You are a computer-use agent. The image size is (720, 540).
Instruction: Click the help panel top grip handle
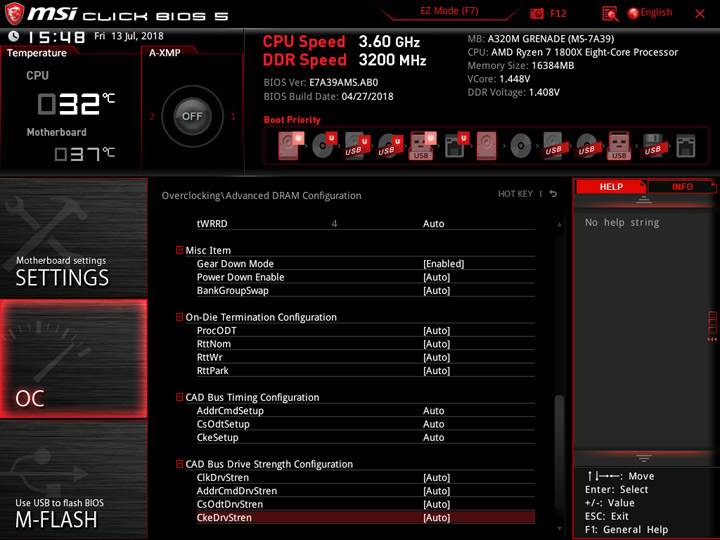(x=644, y=200)
